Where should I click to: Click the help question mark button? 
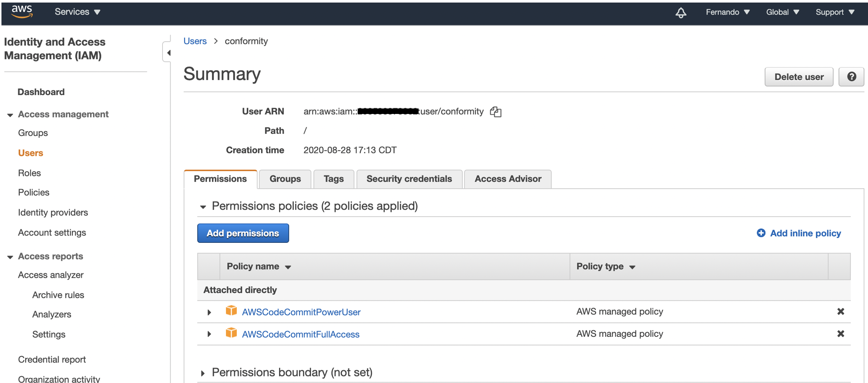click(x=851, y=77)
